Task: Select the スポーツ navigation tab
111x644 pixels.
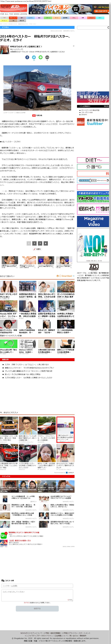Action: 48,18
